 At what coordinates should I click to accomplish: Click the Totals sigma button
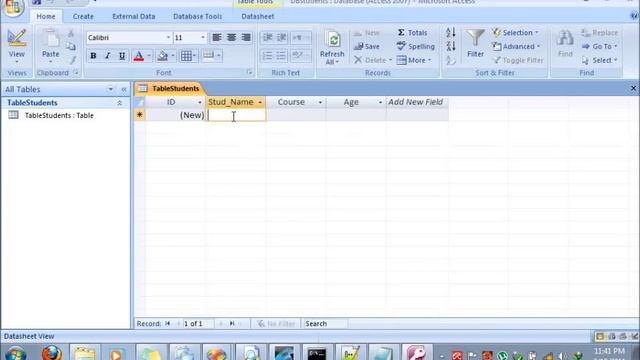tap(412, 33)
